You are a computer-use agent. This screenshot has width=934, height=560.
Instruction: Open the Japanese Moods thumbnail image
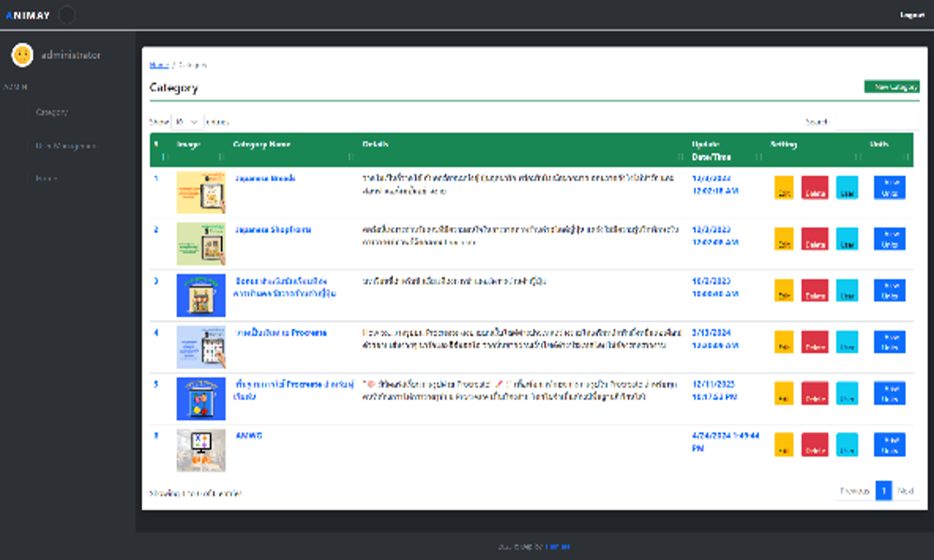201,192
